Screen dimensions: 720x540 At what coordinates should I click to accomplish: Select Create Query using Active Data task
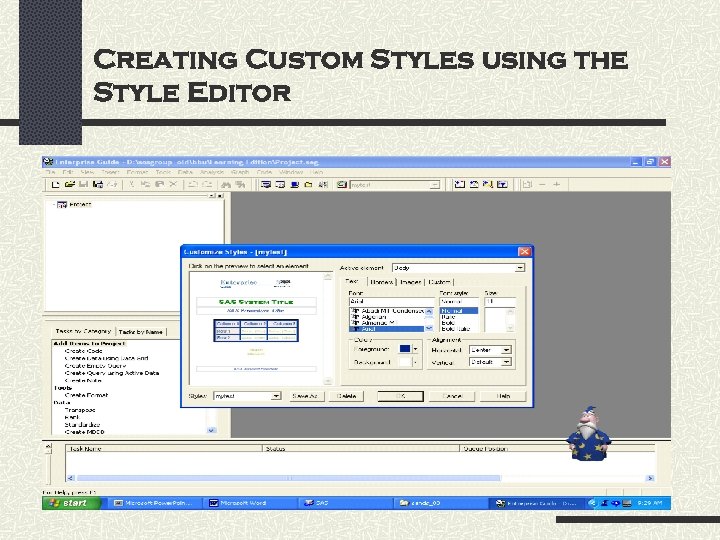pos(112,373)
